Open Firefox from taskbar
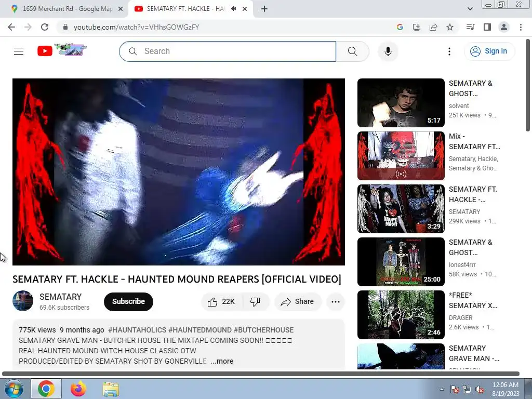The image size is (532, 399). tap(78, 389)
